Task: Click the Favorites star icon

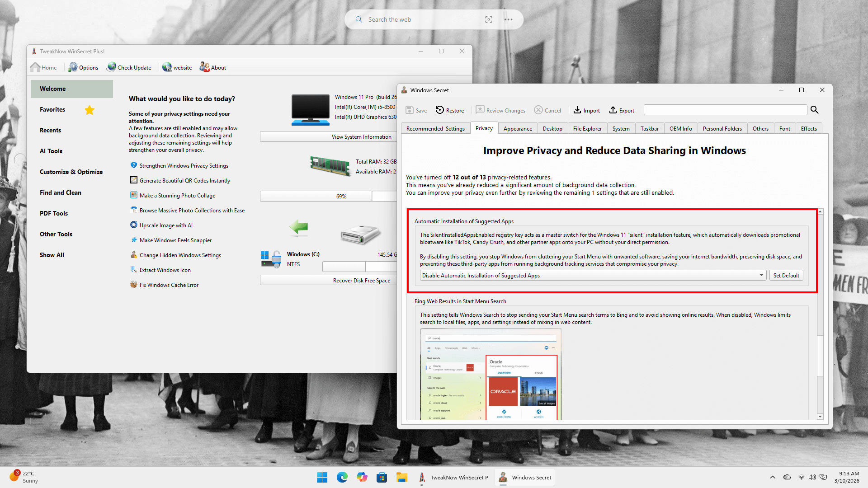Action: coord(90,110)
